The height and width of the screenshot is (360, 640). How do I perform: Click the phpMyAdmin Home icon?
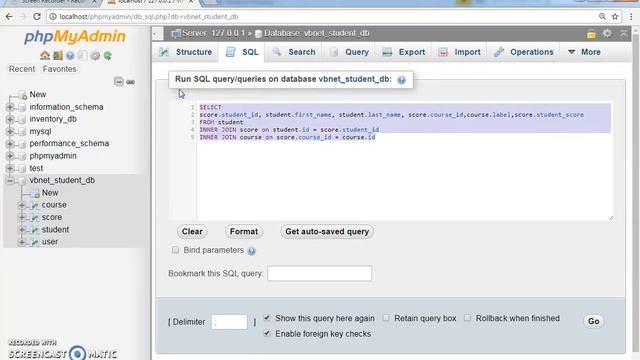tap(45, 56)
